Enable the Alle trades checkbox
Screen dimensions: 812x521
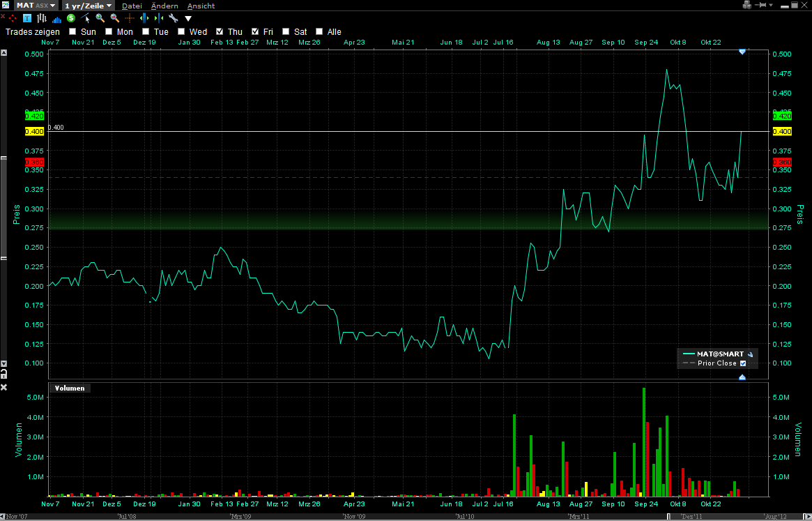click(319, 31)
